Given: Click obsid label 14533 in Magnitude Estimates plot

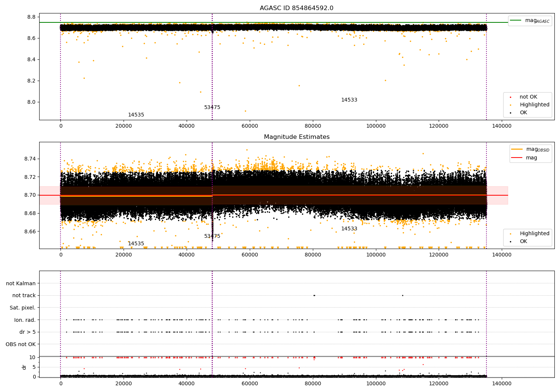Looking at the screenshot, I should point(349,229).
